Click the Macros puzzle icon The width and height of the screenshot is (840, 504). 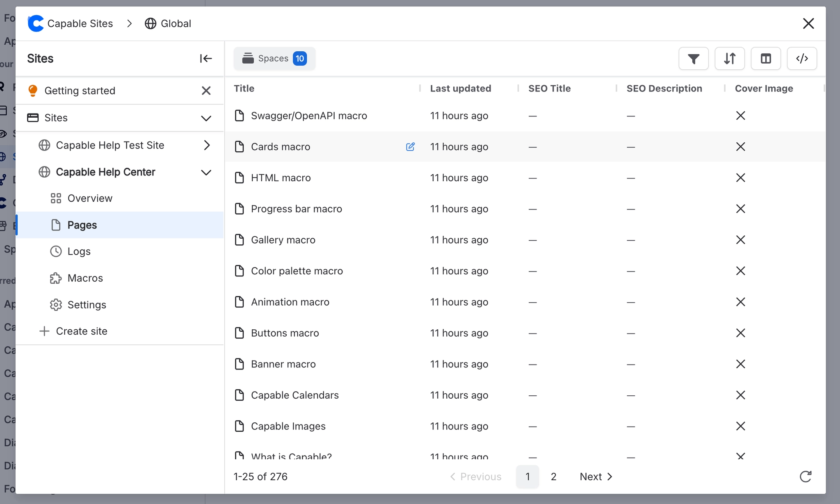(x=56, y=278)
